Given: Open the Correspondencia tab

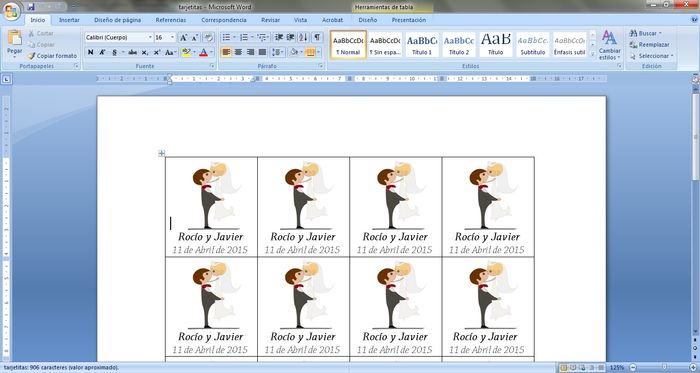Looking at the screenshot, I should (x=224, y=20).
